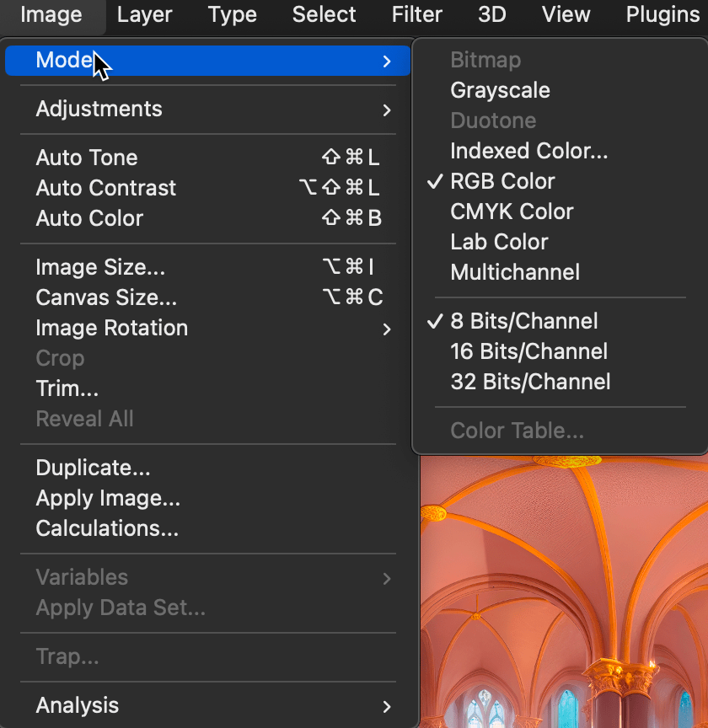Select the checked RGB Color option
The height and width of the screenshot is (728, 708).
[x=502, y=181]
